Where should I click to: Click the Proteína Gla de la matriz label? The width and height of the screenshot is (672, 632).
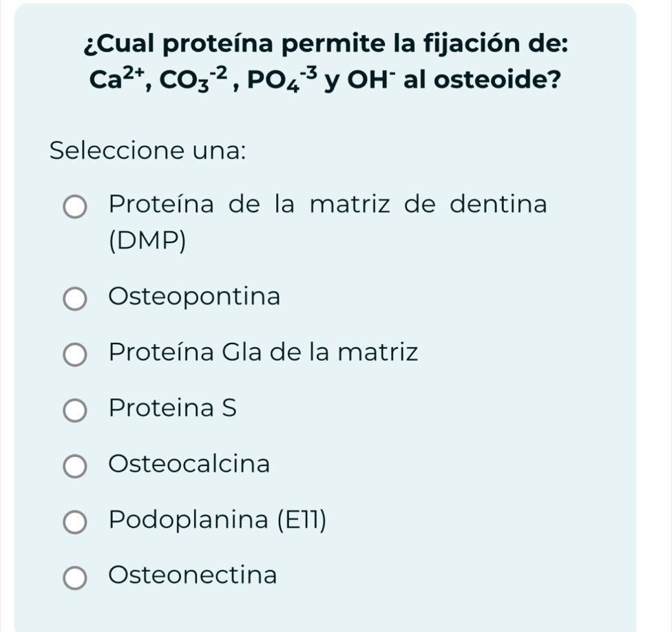(263, 352)
